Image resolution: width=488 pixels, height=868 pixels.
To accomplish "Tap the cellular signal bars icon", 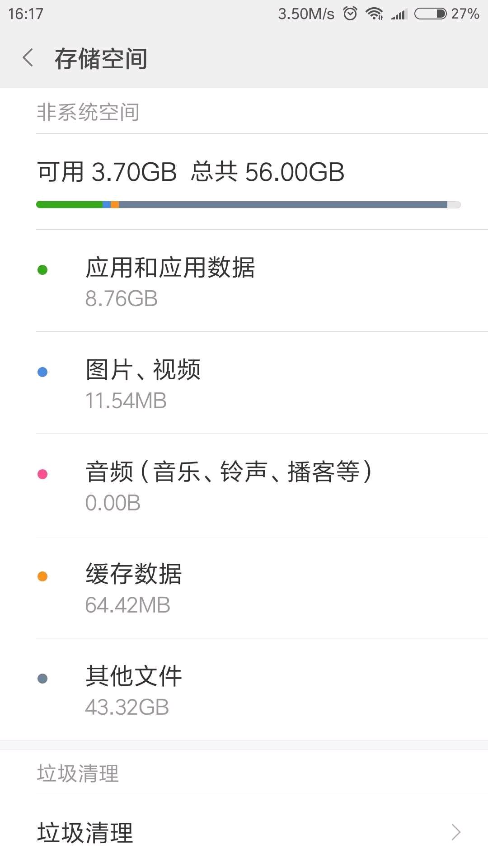I will tap(399, 14).
